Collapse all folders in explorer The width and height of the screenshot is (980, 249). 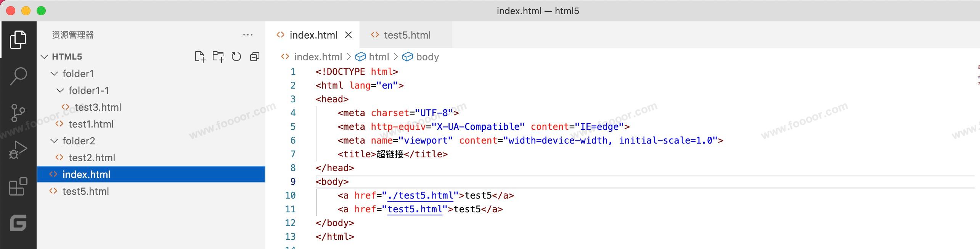255,57
